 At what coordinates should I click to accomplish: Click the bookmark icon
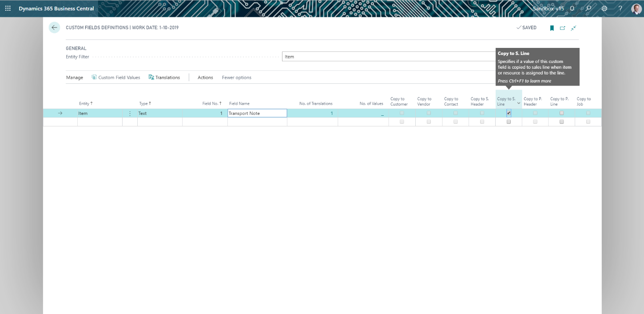click(x=552, y=28)
